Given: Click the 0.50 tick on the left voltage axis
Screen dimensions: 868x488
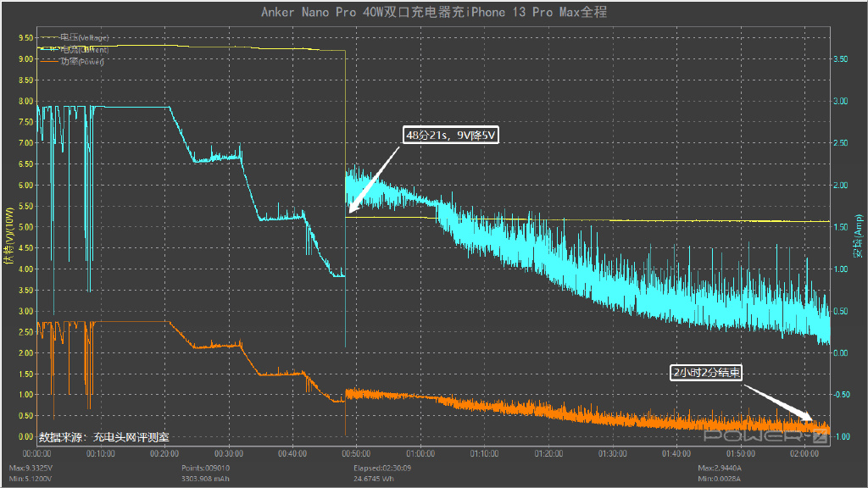Looking at the screenshot, I should click(x=26, y=415).
